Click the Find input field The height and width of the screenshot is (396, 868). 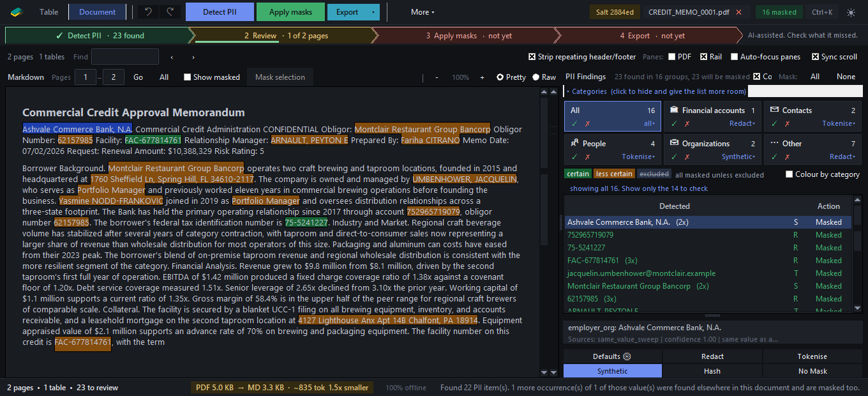pyautogui.click(x=125, y=57)
